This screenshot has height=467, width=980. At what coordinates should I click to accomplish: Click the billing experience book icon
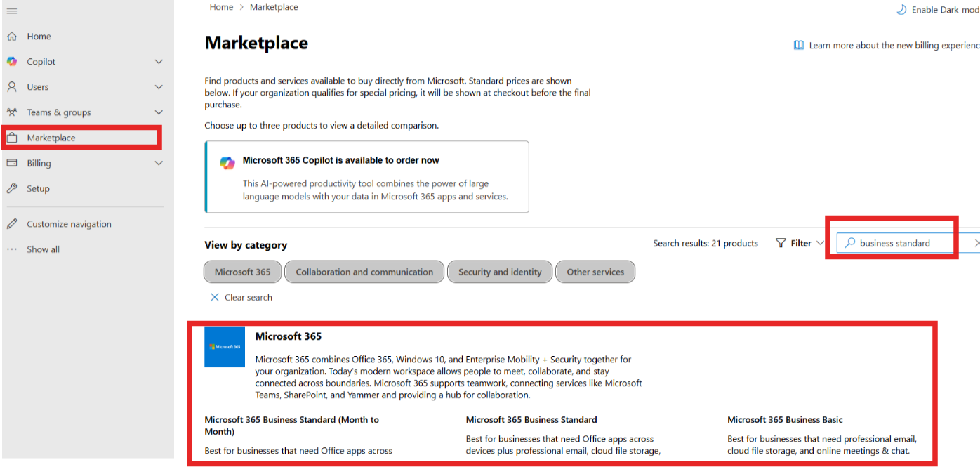799,45
